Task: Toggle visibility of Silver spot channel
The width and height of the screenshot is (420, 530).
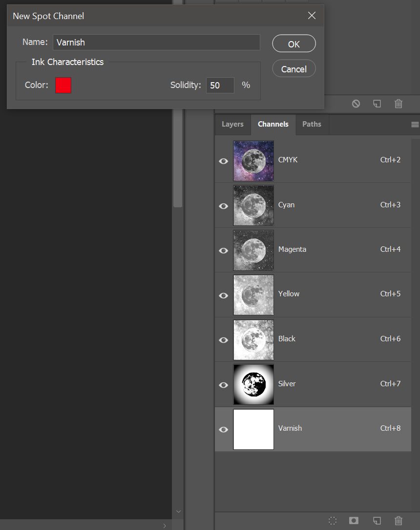Action: tap(224, 385)
